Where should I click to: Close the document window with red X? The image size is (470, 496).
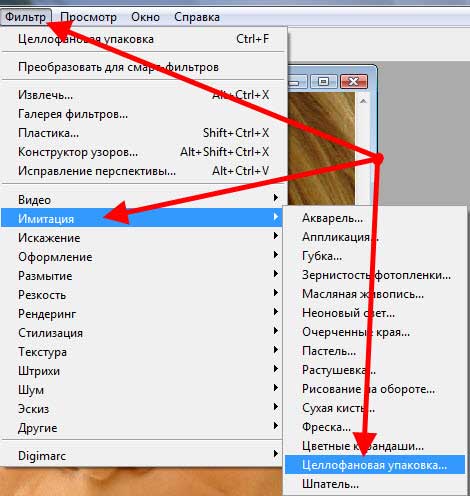point(354,81)
